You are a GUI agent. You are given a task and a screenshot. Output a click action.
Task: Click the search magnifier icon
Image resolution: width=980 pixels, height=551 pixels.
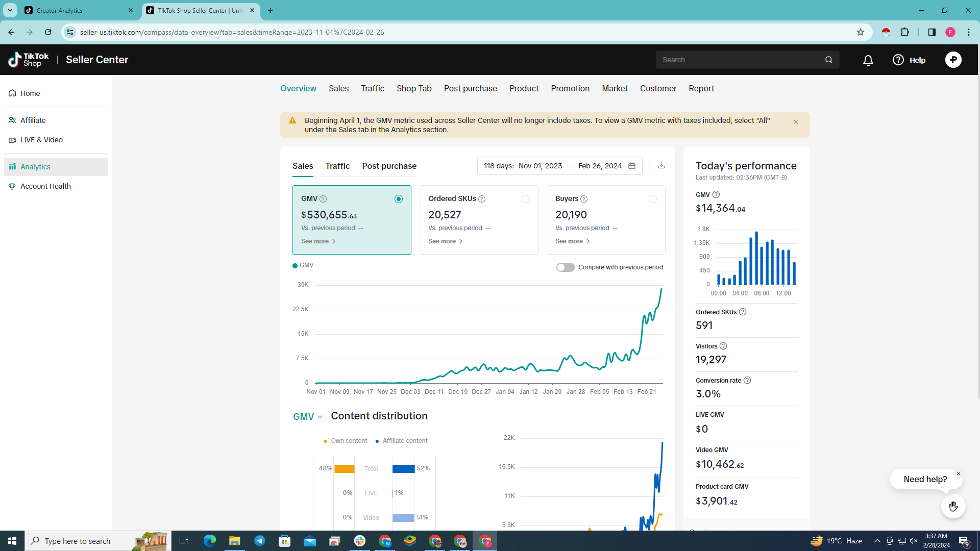pyautogui.click(x=828, y=60)
